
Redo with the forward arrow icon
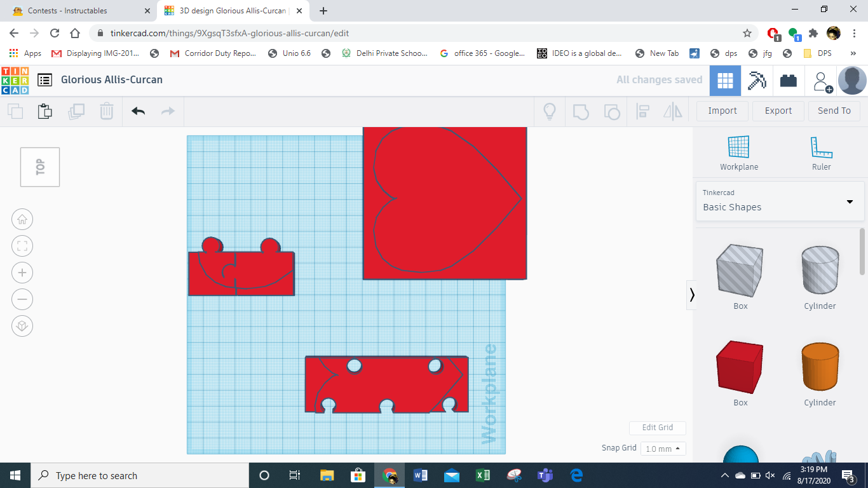click(168, 111)
